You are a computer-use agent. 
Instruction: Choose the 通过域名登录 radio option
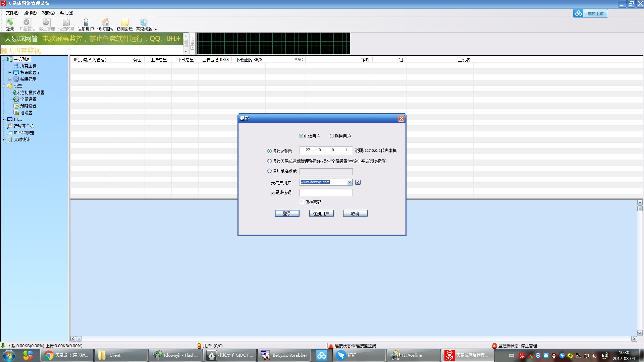pos(269,171)
